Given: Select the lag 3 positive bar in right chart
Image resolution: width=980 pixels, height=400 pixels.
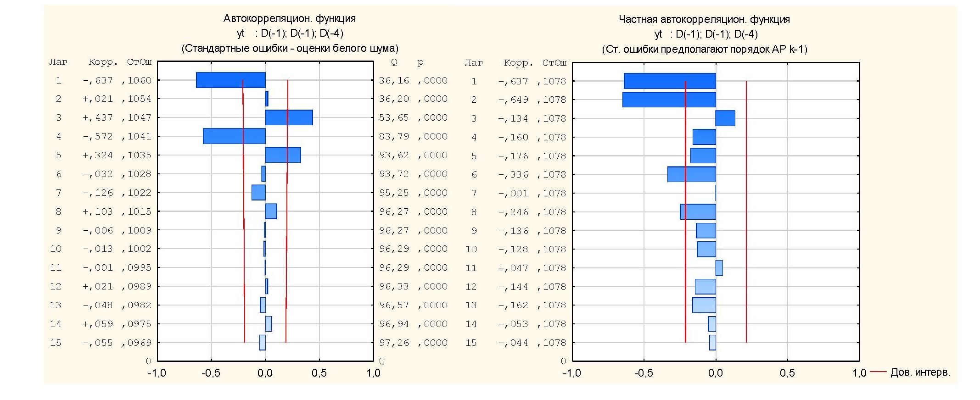Looking at the screenshot, I should point(725,118).
